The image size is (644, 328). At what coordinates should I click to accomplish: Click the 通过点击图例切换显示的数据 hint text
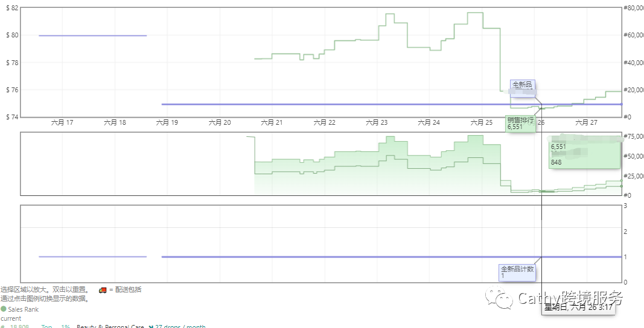click(45, 299)
